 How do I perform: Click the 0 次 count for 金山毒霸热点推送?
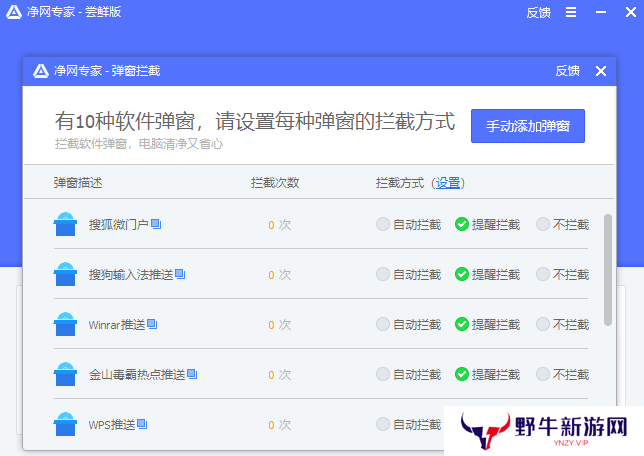[280, 374]
